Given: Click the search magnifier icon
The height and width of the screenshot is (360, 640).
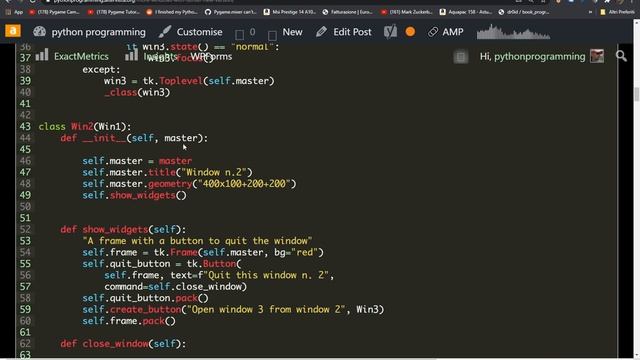Looking at the screenshot, I should click(x=621, y=56).
